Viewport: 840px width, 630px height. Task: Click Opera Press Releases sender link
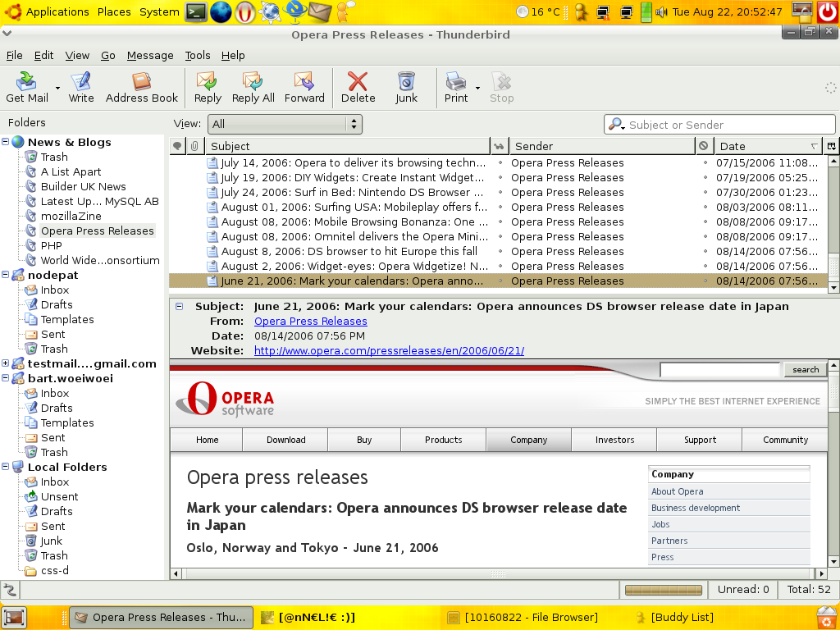coord(311,322)
